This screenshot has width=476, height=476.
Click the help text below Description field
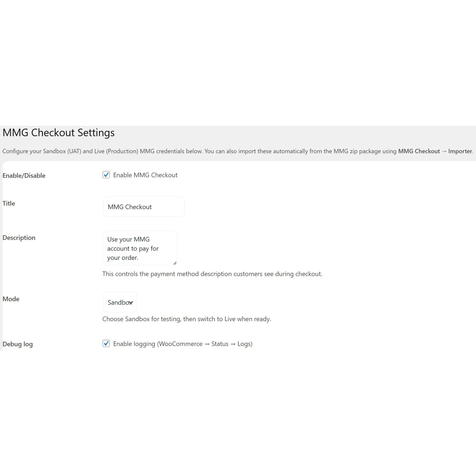[x=212, y=274]
